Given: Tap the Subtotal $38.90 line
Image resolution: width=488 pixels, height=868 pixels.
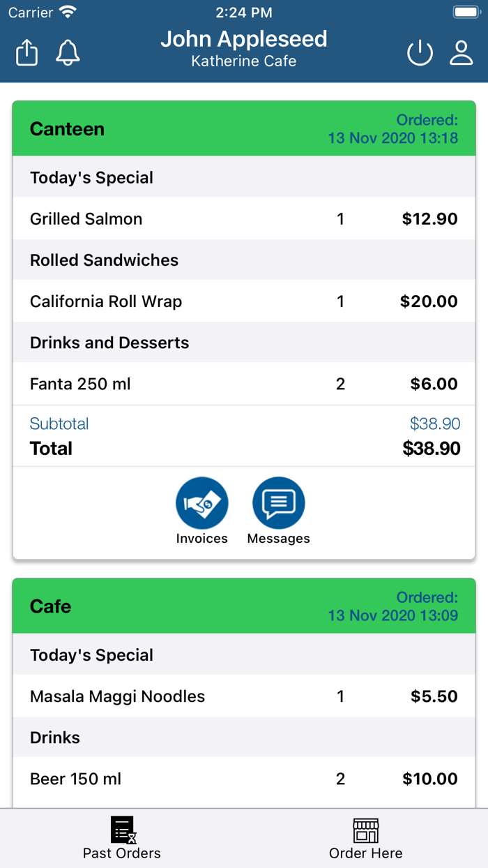Looking at the screenshot, I should pyautogui.click(x=244, y=424).
